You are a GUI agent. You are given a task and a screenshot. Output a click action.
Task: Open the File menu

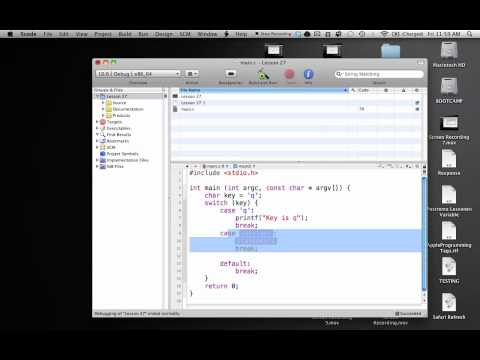pos(48,34)
